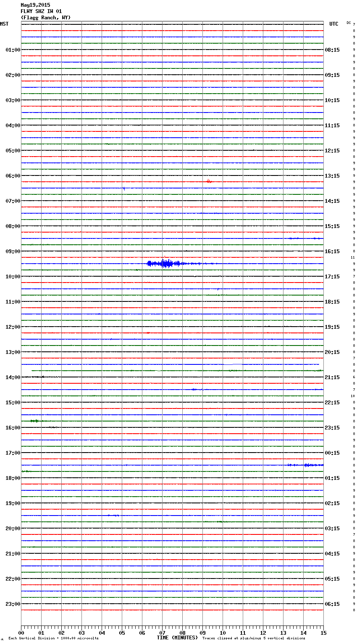Screen dimensions: 357x644
Task: Click the (Flagg Ranch, WY) location label
Action: (x=46, y=18)
